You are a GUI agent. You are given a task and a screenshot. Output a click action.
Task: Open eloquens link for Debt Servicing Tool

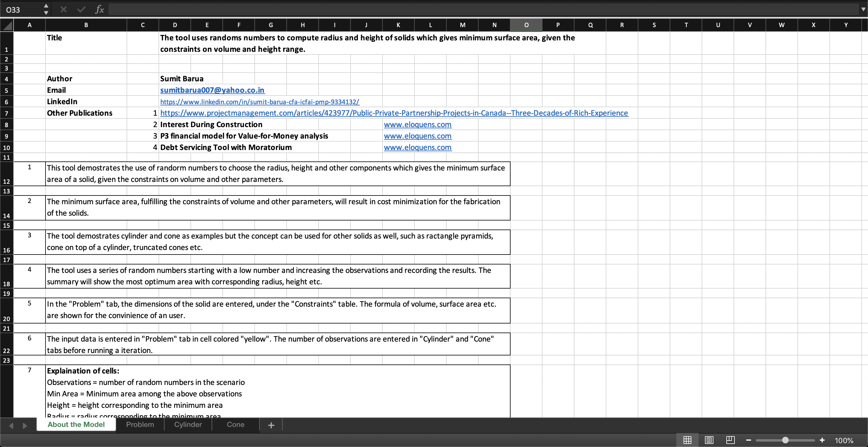[417, 147]
